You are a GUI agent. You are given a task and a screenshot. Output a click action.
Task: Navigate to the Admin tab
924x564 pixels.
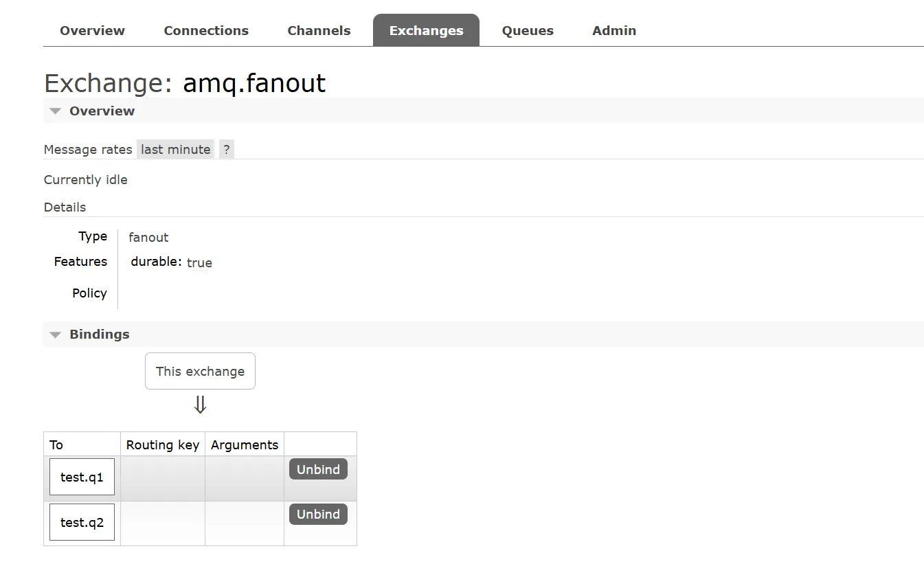point(614,31)
